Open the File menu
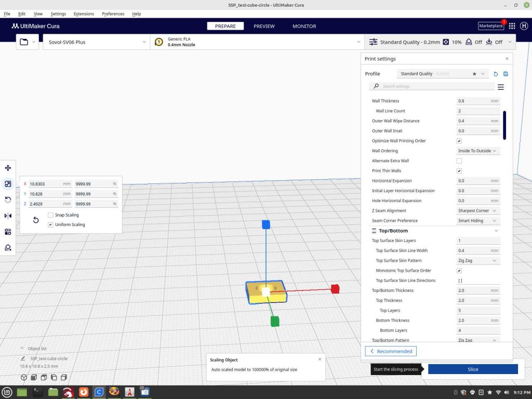Screen dimensions: 532x399 click(x=7, y=14)
